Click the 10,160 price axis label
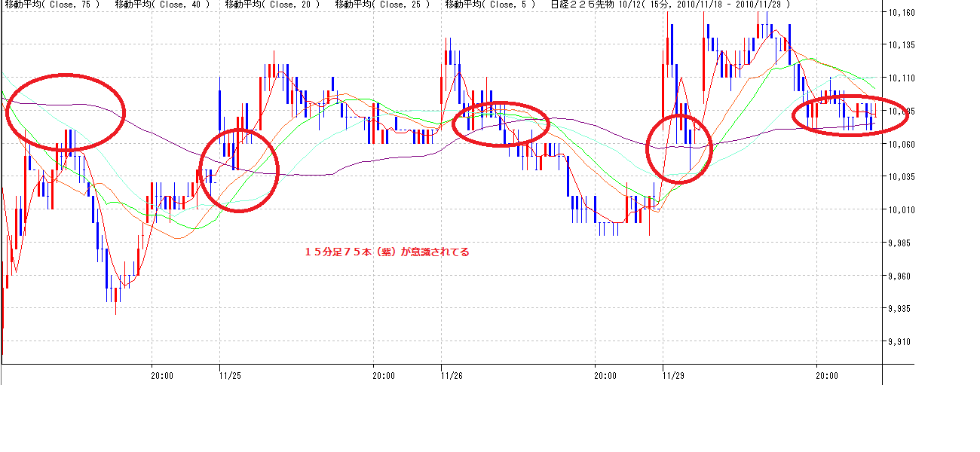980x452 pixels. [902, 13]
